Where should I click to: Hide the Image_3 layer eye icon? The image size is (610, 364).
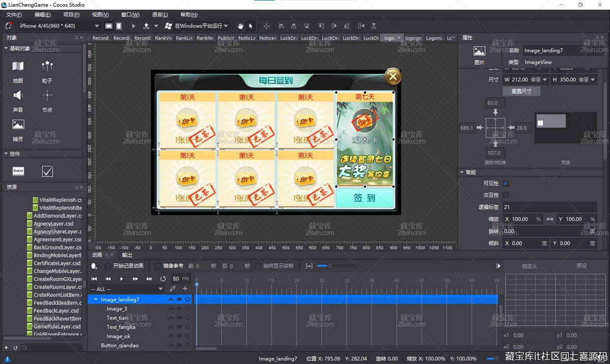click(179, 309)
